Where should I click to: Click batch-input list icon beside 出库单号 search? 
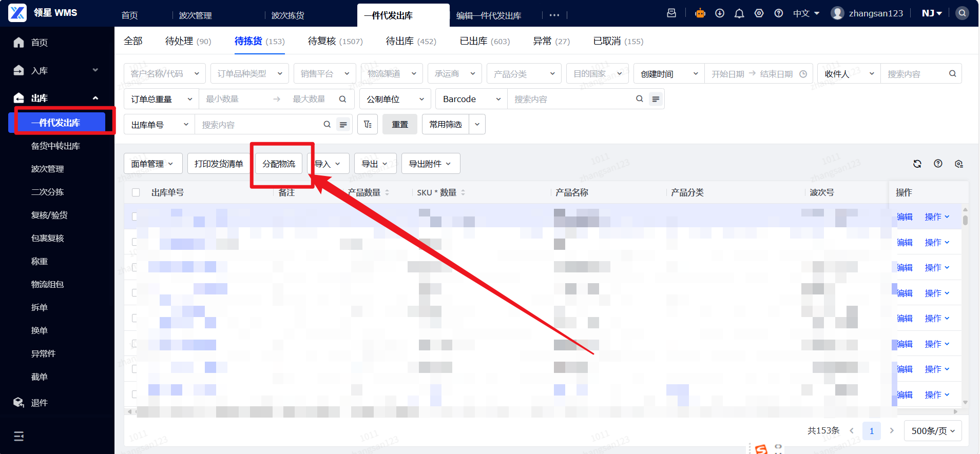click(343, 124)
